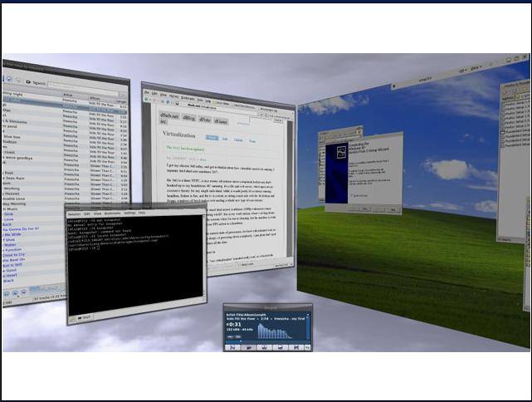
Task: Open the Settings menu in Konsole
Action: [129, 213]
